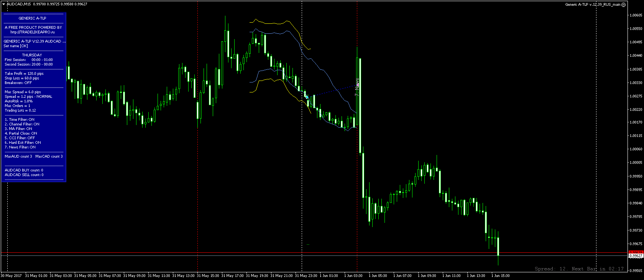Click the current price label 0.99627

[636, 255]
